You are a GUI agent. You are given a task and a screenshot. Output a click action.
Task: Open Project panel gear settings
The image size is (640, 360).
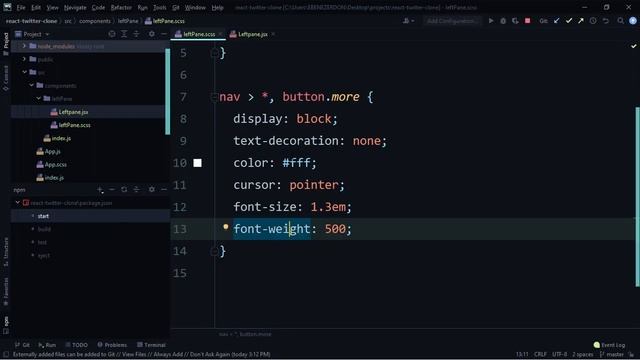151,34
